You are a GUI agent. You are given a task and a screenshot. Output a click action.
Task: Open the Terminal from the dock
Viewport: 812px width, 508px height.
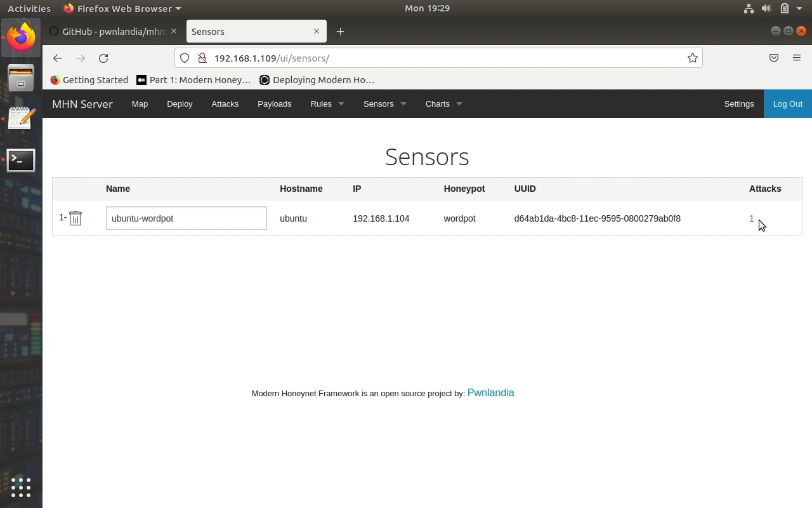tap(21, 161)
